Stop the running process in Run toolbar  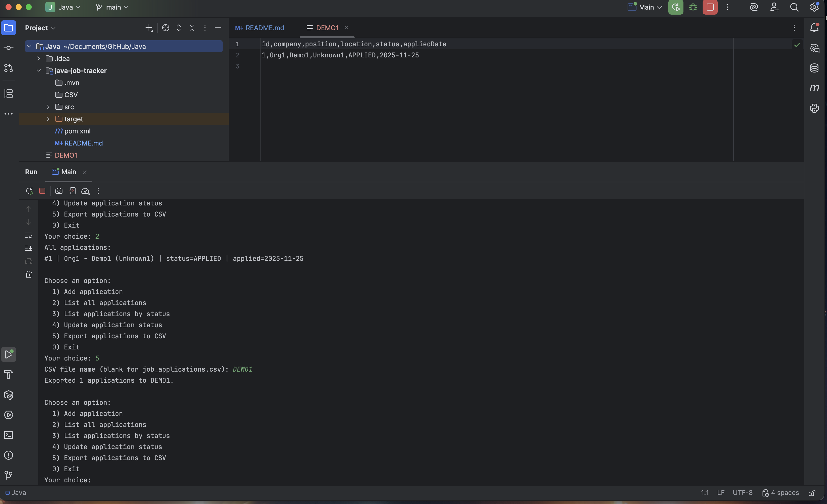tap(42, 191)
